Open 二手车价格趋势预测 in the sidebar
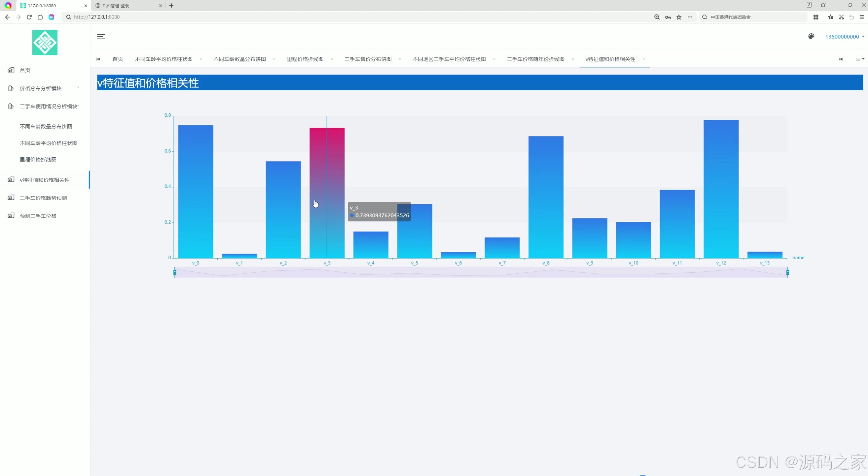 pos(43,198)
